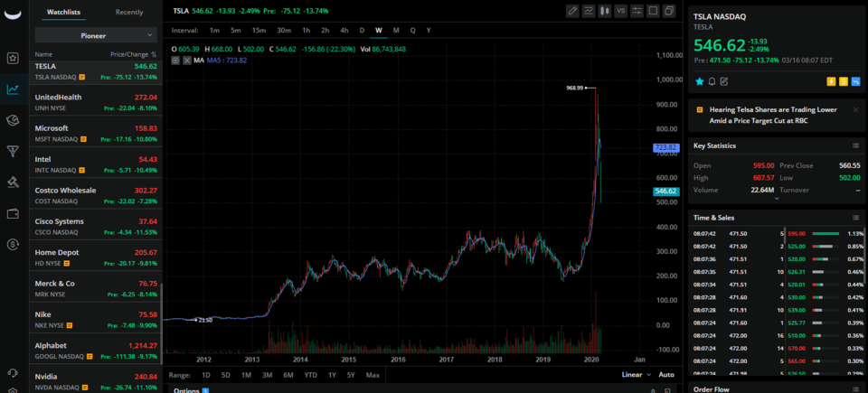The image size is (868, 393).
Task: Click the gavel icon in left sidebar
Action: coord(14,182)
